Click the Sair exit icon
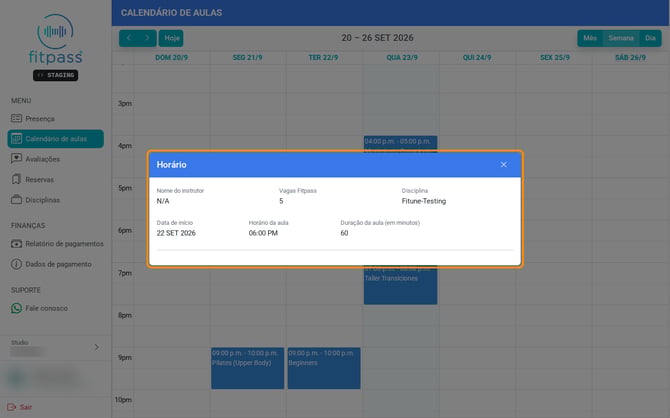This screenshot has width=670, height=418. (x=12, y=407)
